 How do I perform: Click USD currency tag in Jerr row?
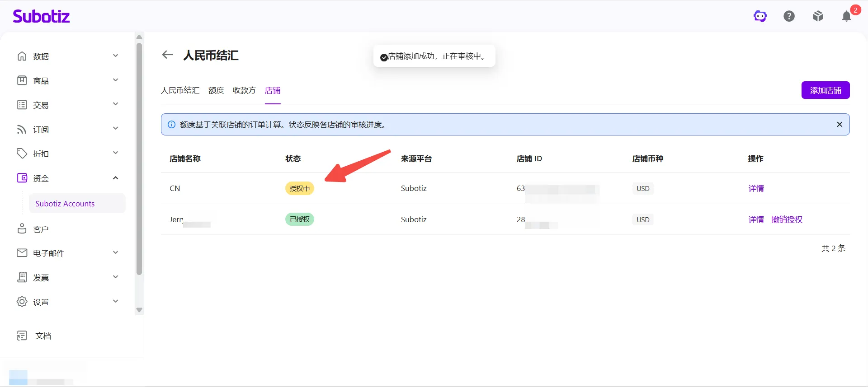643,219
